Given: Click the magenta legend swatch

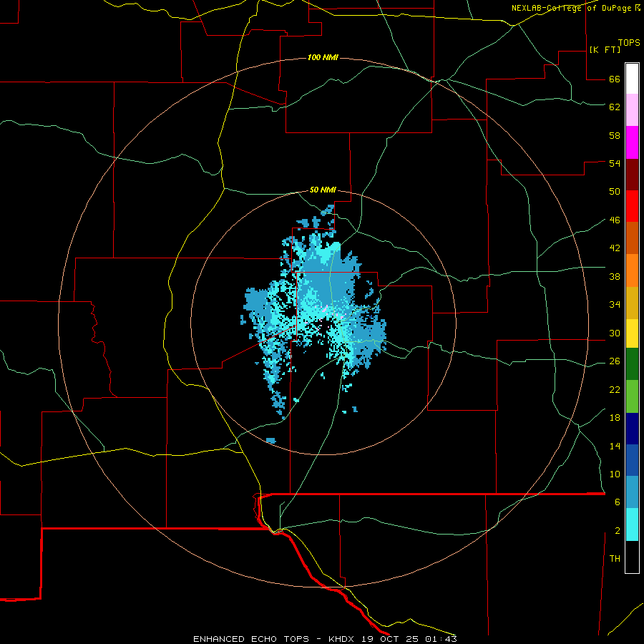Looking at the screenshot, I should coord(632,142).
